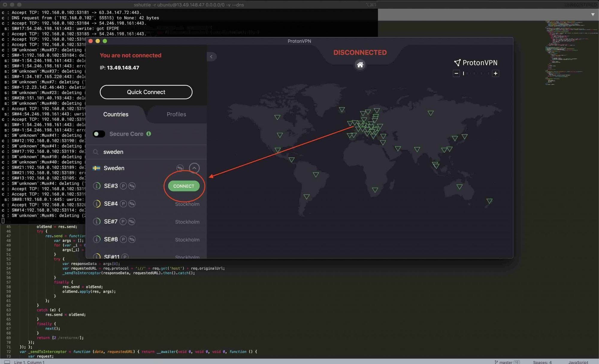The image size is (599, 364).
Task: Select the India server marker on map
Action: (x=417, y=149)
